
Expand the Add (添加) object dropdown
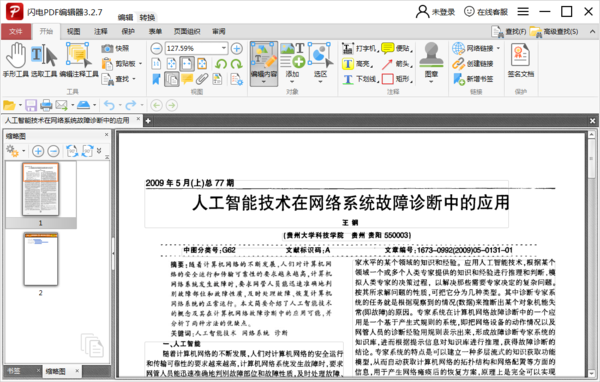click(x=292, y=82)
